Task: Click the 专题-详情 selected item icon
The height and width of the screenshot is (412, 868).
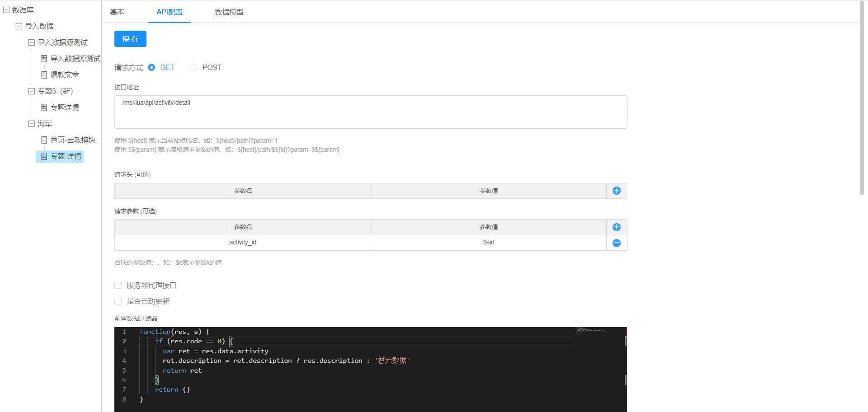Action: click(x=44, y=156)
